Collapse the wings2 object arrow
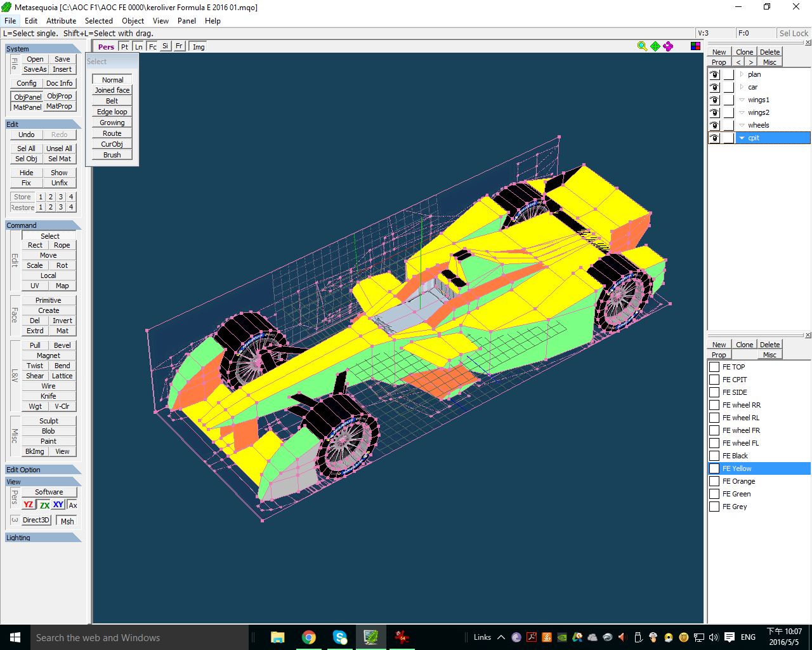Viewport: 812px width, 650px height. [x=742, y=112]
